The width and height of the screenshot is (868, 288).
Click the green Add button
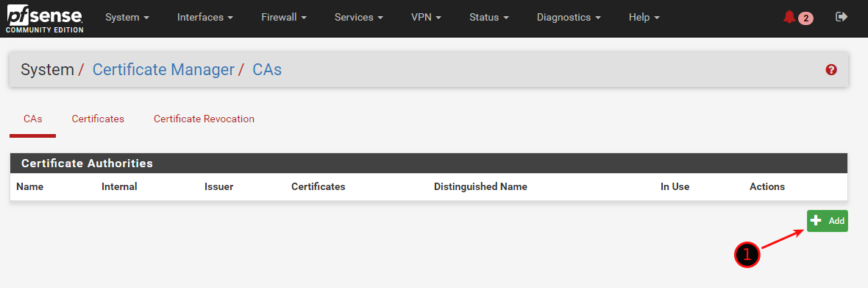click(x=827, y=221)
